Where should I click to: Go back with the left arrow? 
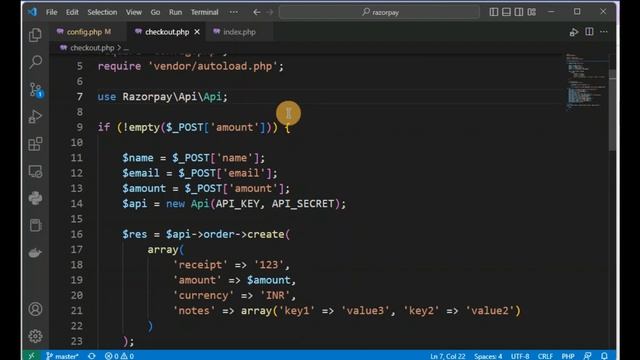point(256,12)
